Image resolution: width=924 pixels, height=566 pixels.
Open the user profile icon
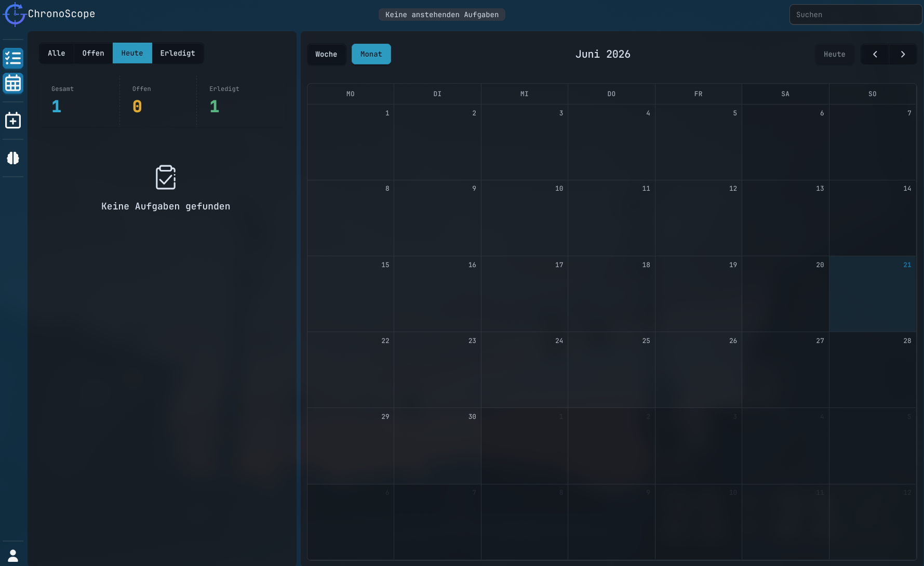click(x=13, y=555)
